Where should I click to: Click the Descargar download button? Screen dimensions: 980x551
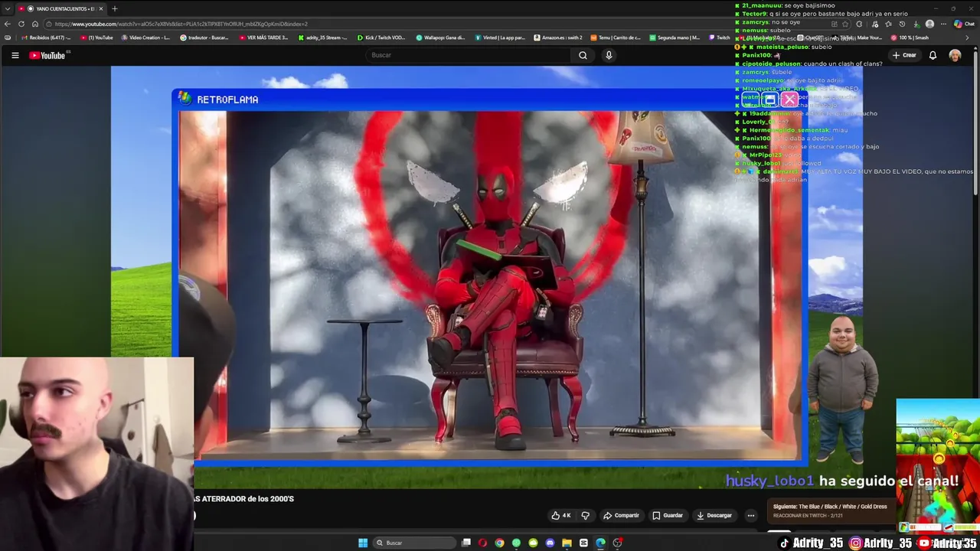pos(714,515)
